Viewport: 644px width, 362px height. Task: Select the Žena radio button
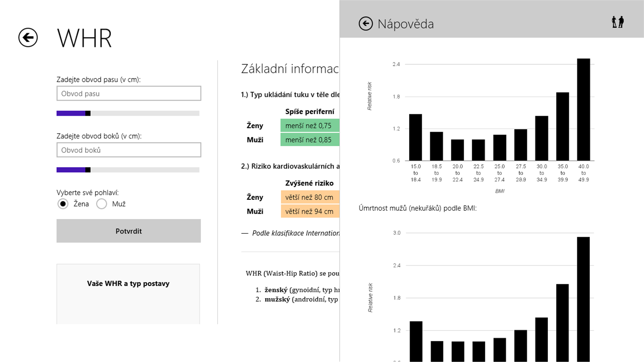click(63, 204)
